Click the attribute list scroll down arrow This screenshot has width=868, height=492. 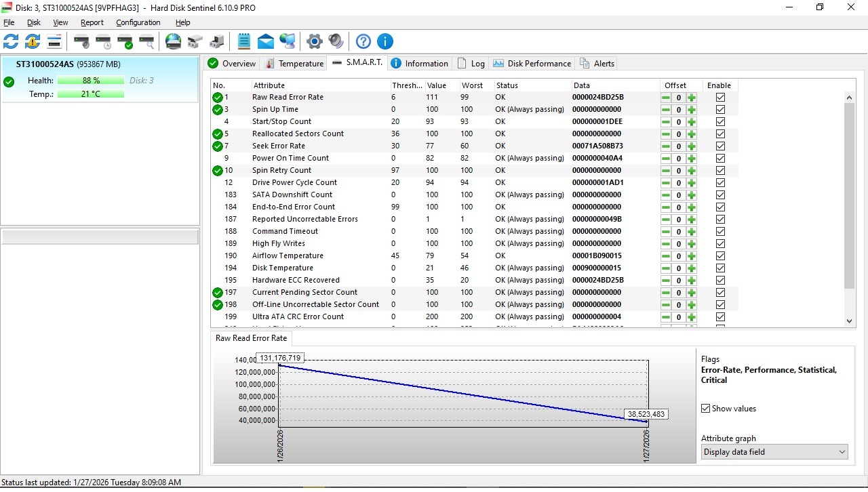pos(849,321)
